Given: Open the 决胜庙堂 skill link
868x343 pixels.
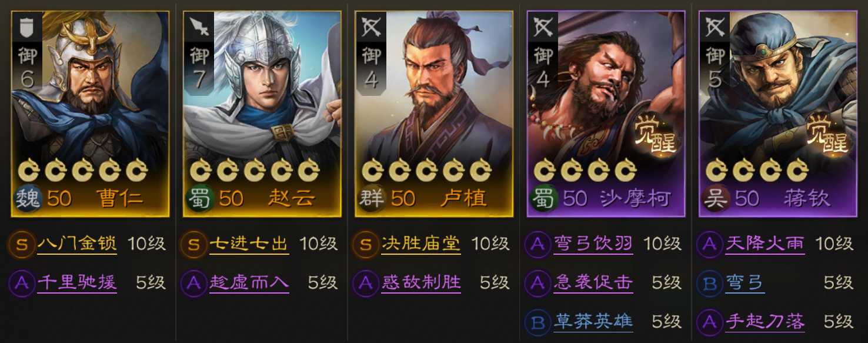Looking at the screenshot, I should (x=421, y=244).
